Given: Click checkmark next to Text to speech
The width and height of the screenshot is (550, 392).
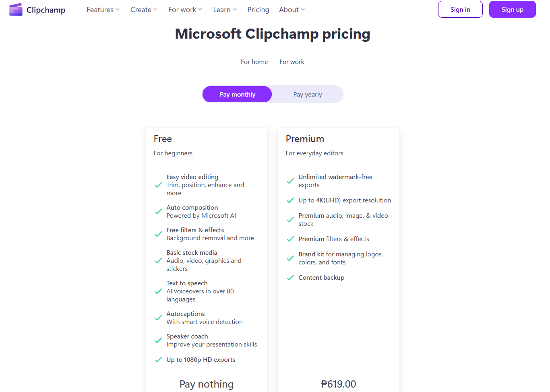Looking at the screenshot, I should (x=158, y=291).
